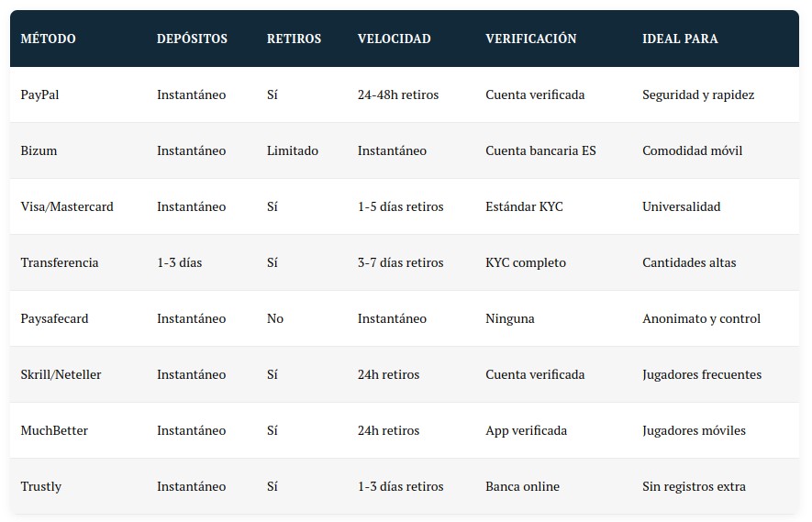Click the Transferencia row name
This screenshot has width=812, height=522.
pyautogui.click(x=60, y=262)
